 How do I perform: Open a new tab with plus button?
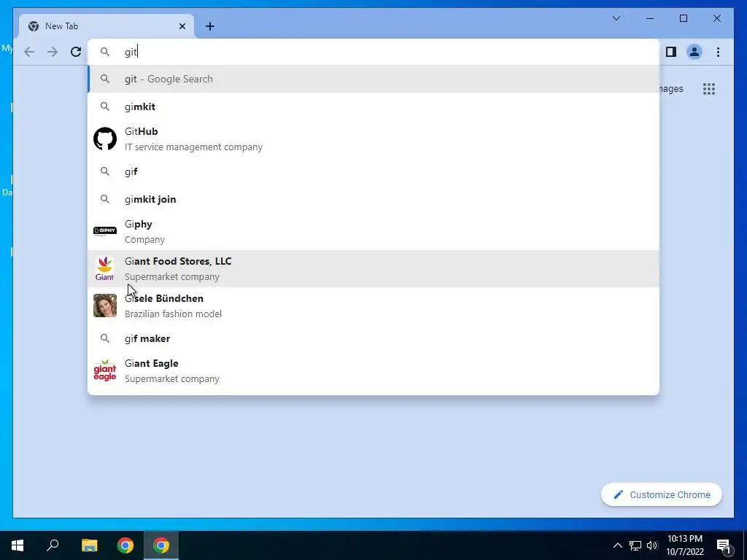coord(210,26)
